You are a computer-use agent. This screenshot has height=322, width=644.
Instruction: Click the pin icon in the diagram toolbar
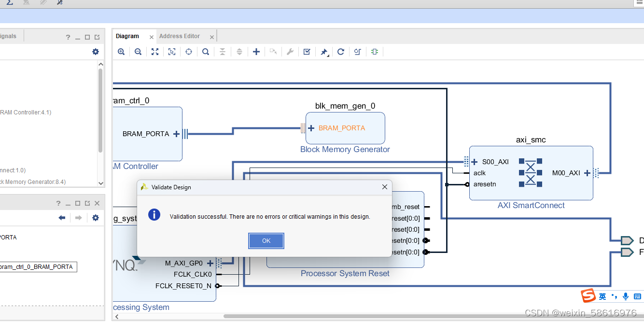[323, 52]
